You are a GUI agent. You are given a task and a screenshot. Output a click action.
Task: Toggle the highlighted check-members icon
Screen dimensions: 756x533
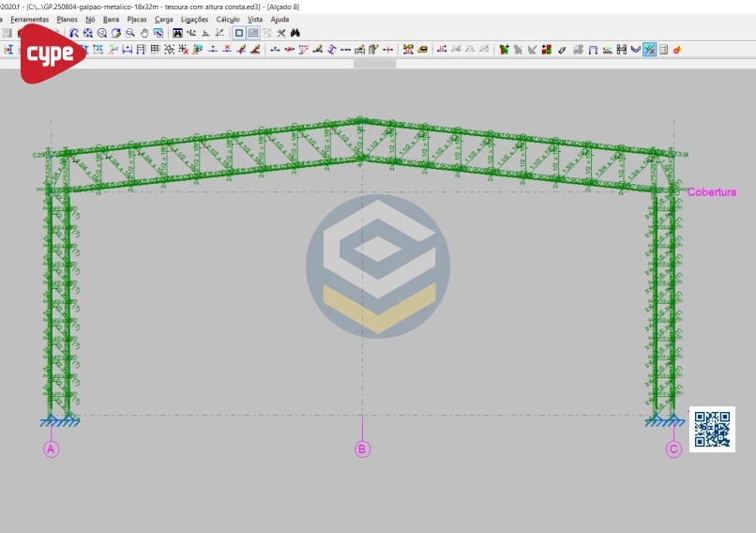pyautogui.click(x=649, y=50)
